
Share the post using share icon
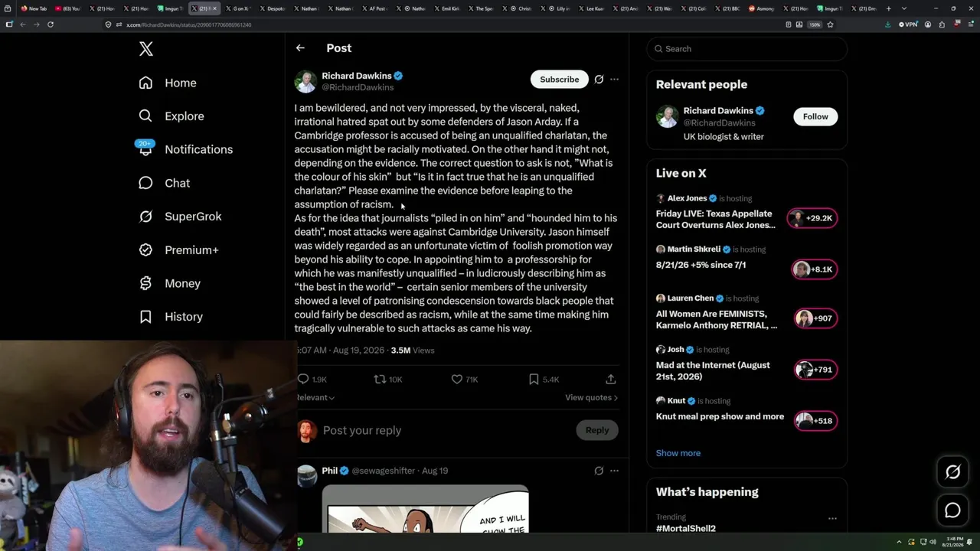tap(611, 379)
